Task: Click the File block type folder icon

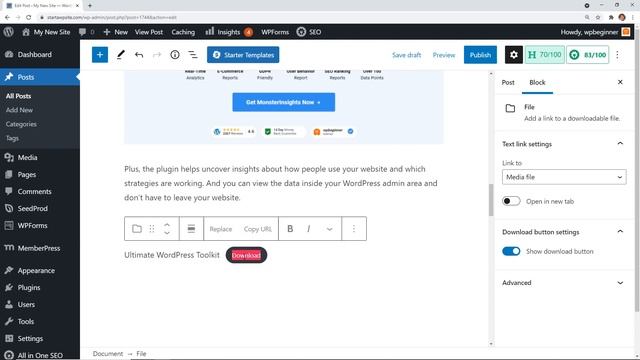Action: [x=137, y=229]
